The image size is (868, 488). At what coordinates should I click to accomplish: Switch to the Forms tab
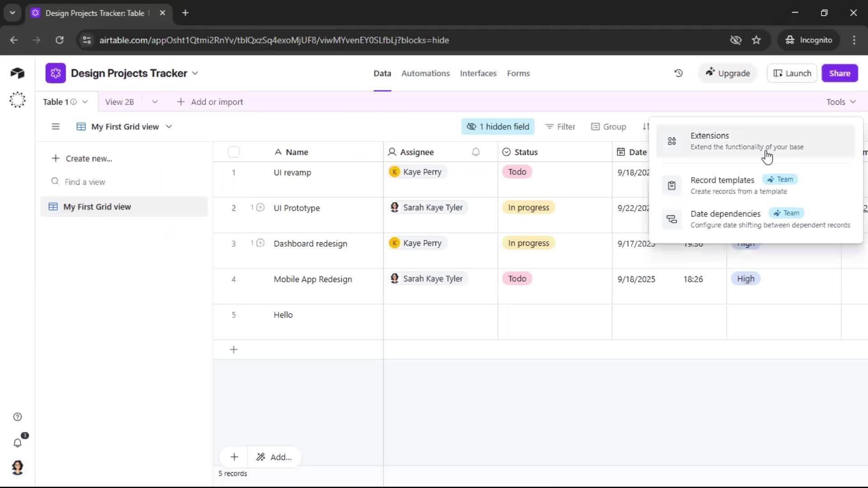click(518, 73)
